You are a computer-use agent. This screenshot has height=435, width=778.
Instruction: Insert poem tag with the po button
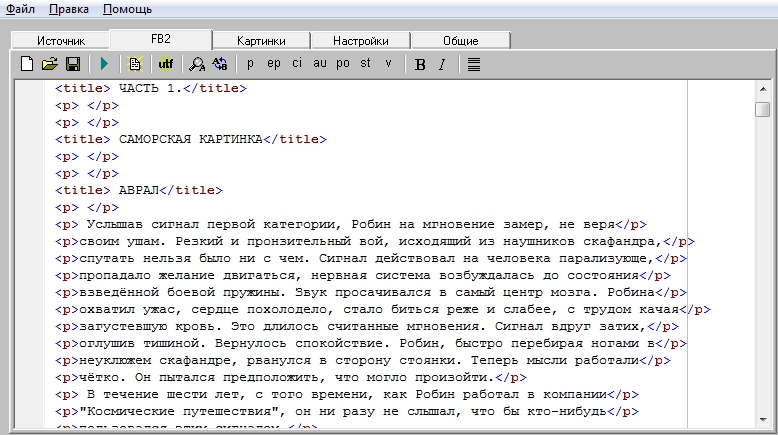pyautogui.click(x=343, y=63)
